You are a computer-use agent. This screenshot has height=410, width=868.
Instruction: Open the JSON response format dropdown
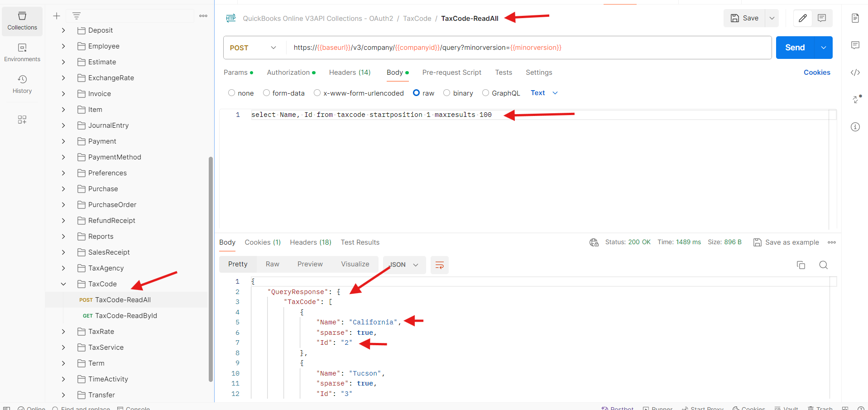(404, 265)
